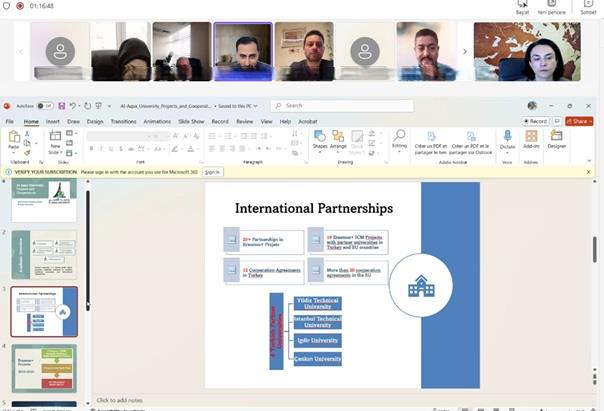Start Dictate microphone tool

pyautogui.click(x=507, y=139)
